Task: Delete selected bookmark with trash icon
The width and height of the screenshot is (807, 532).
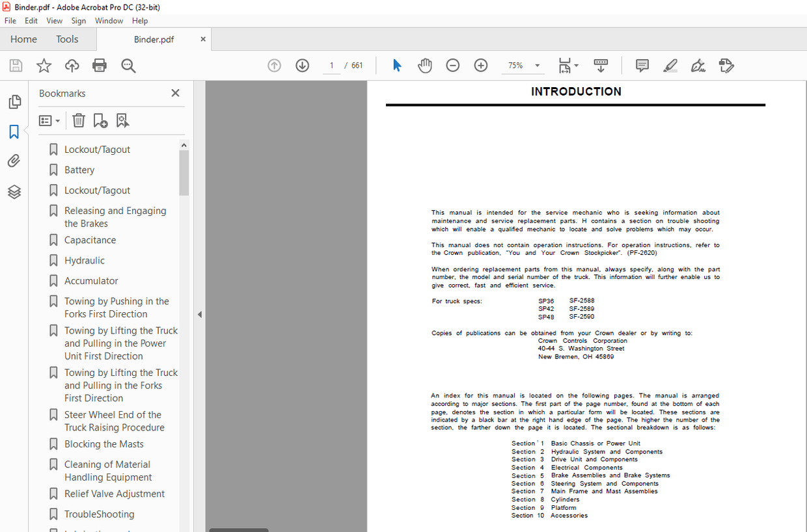Action: coord(79,120)
